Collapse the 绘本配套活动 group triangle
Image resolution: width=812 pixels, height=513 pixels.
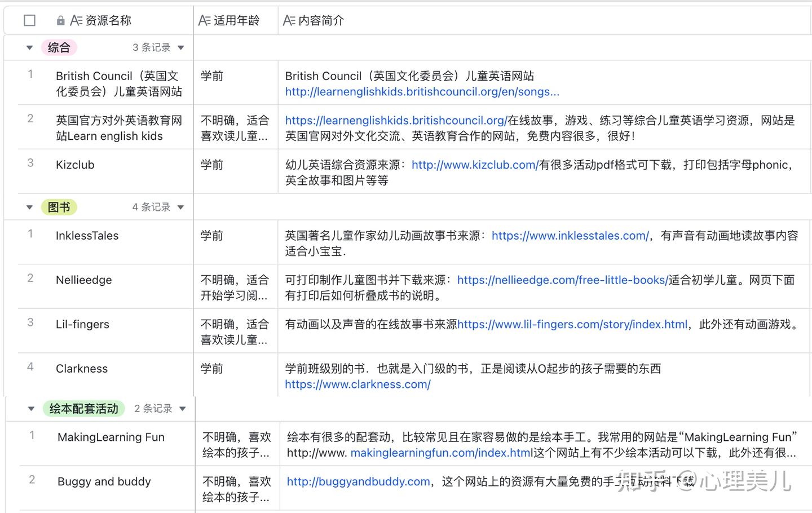(x=31, y=409)
